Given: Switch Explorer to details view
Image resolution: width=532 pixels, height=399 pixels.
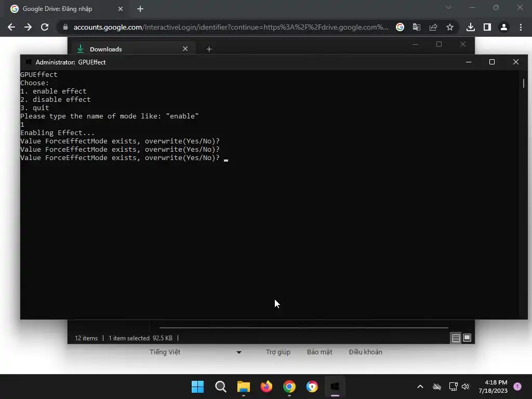Looking at the screenshot, I should [x=456, y=338].
